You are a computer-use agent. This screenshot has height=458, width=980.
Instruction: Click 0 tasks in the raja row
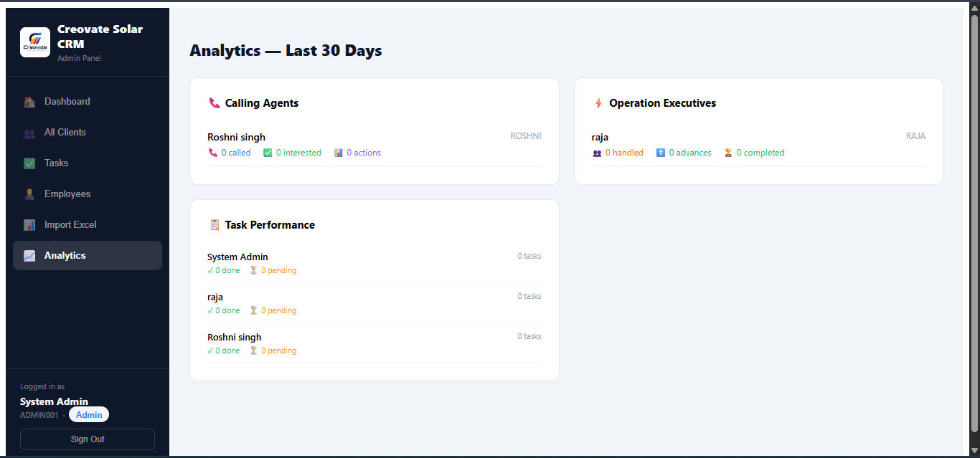529,296
